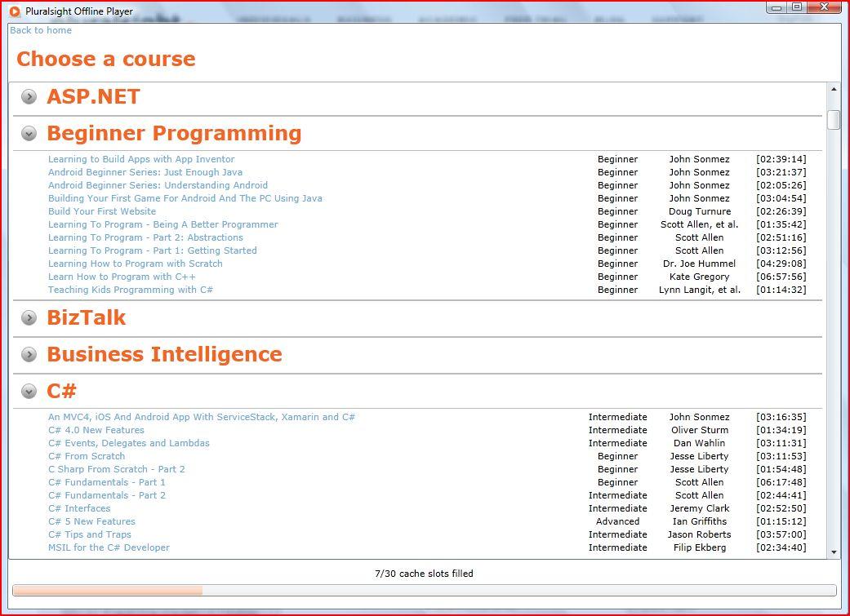
Task: Expand the Business Intelligence category
Action: pos(29,354)
